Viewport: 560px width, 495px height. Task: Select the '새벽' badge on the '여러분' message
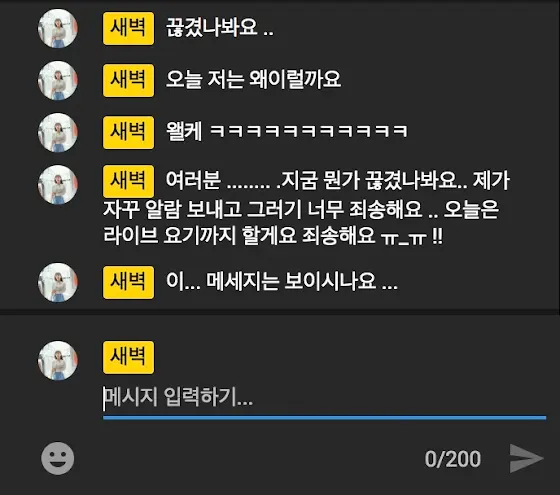(129, 181)
